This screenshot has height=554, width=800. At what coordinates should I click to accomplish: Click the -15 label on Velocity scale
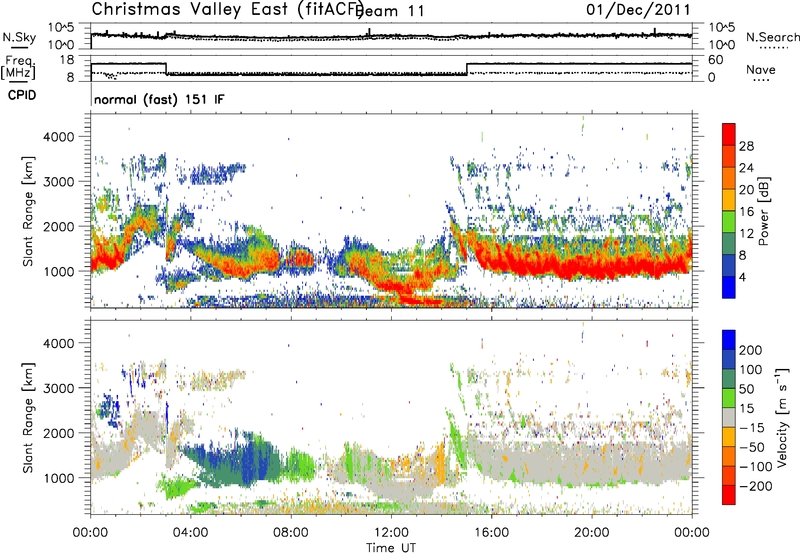(752, 428)
